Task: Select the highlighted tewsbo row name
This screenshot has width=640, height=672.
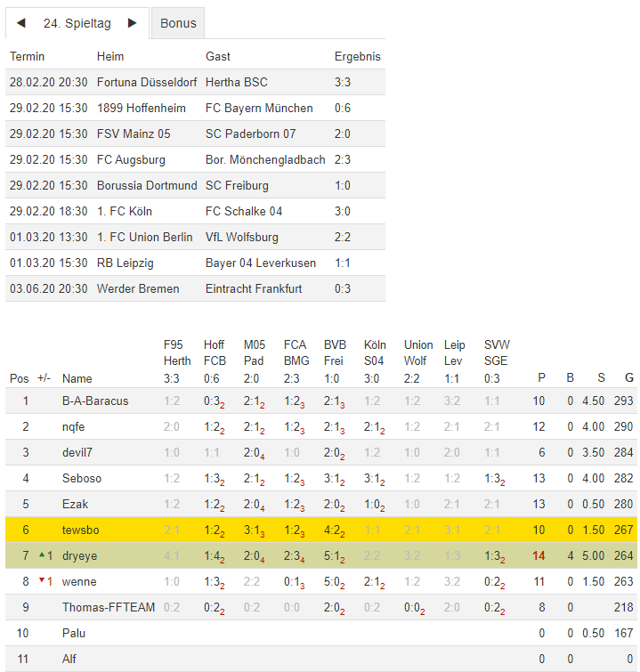Action: click(x=79, y=530)
